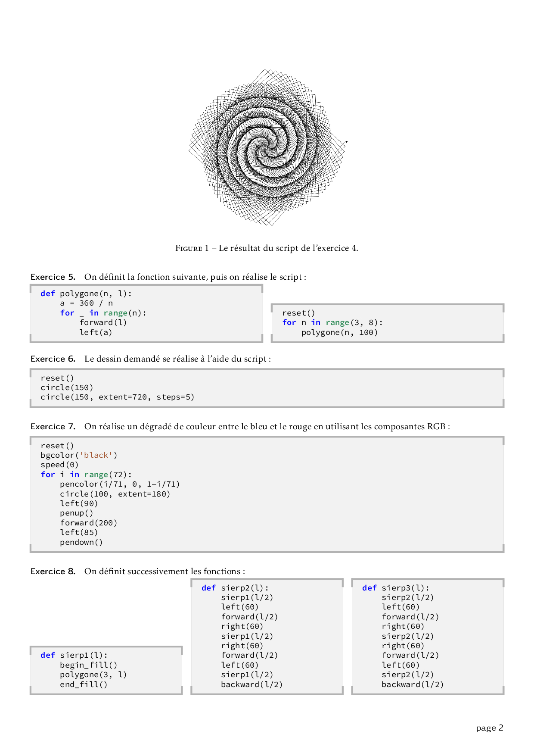Screen dimensions: 534x756
Task: Click the bgcolor('black') code line
Action: coord(79,455)
